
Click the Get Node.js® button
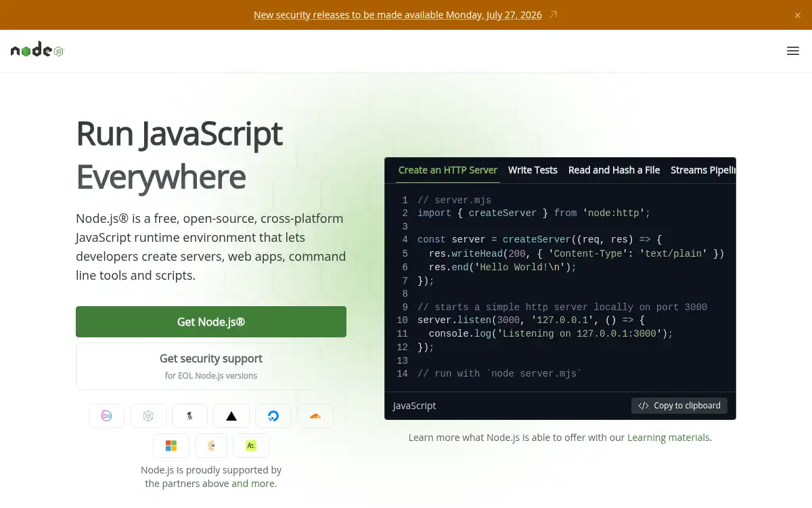(x=211, y=322)
